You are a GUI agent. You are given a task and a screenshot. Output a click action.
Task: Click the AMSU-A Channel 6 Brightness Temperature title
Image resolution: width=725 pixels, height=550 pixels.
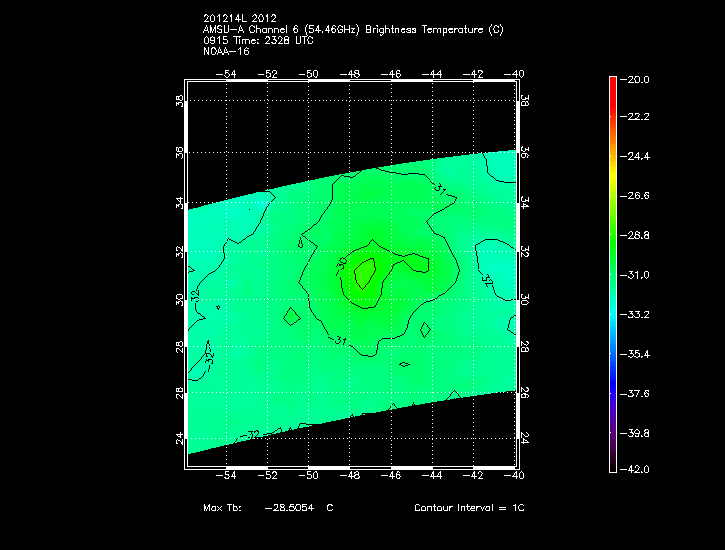(352, 30)
